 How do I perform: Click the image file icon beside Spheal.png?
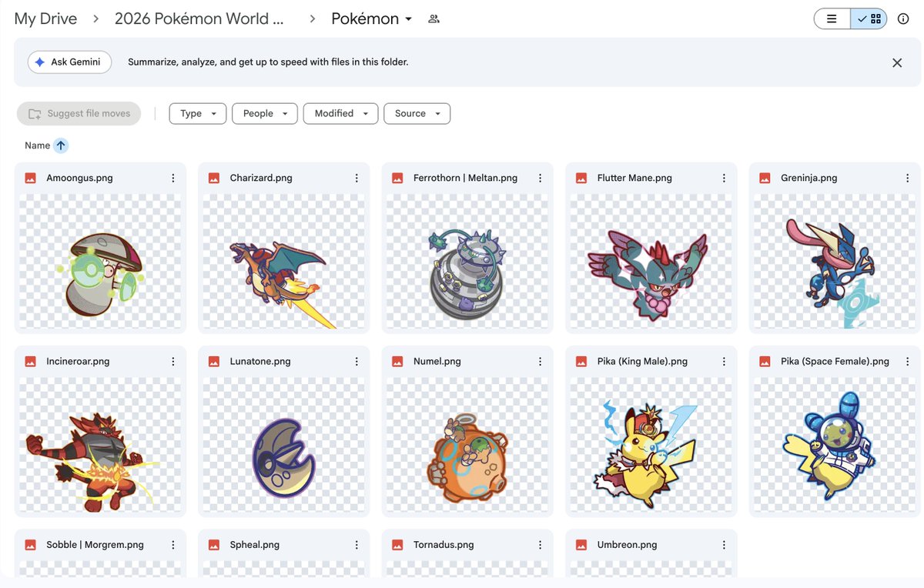point(214,544)
